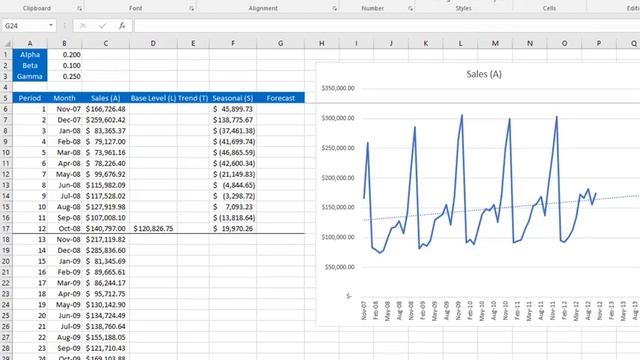Select column D header

pyautogui.click(x=153, y=43)
